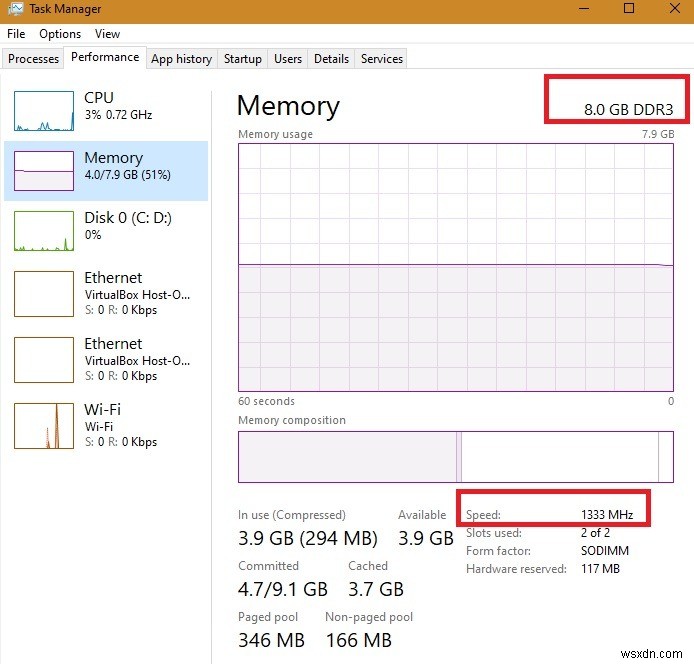694x664 pixels.
Task: Select the Performance tab
Action: pos(105,57)
